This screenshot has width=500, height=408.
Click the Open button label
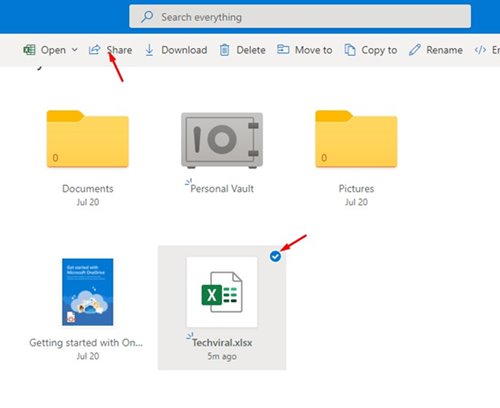point(53,50)
